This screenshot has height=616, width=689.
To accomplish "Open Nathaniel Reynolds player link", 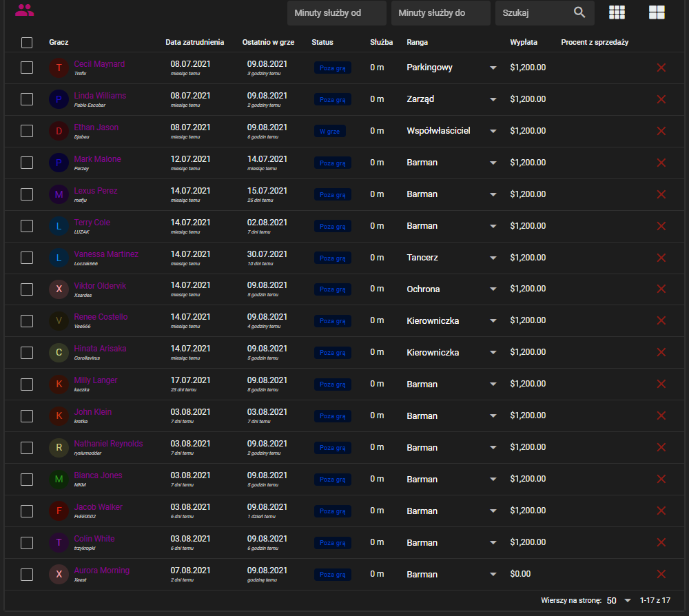I will pyautogui.click(x=109, y=444).
